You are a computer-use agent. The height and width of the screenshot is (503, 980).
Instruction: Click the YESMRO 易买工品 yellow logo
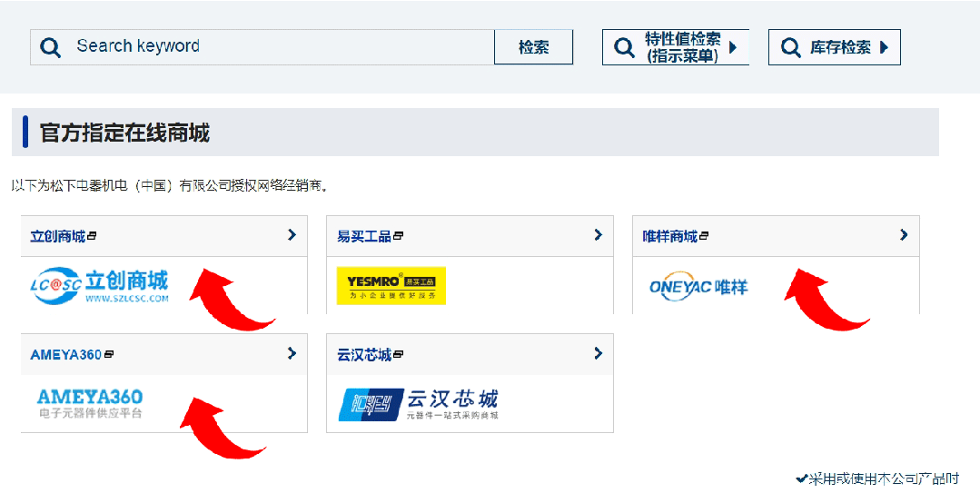391,285
